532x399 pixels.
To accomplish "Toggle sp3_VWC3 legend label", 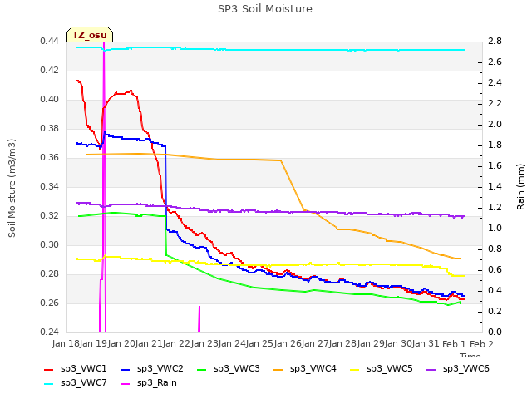I will pos(236,368).
